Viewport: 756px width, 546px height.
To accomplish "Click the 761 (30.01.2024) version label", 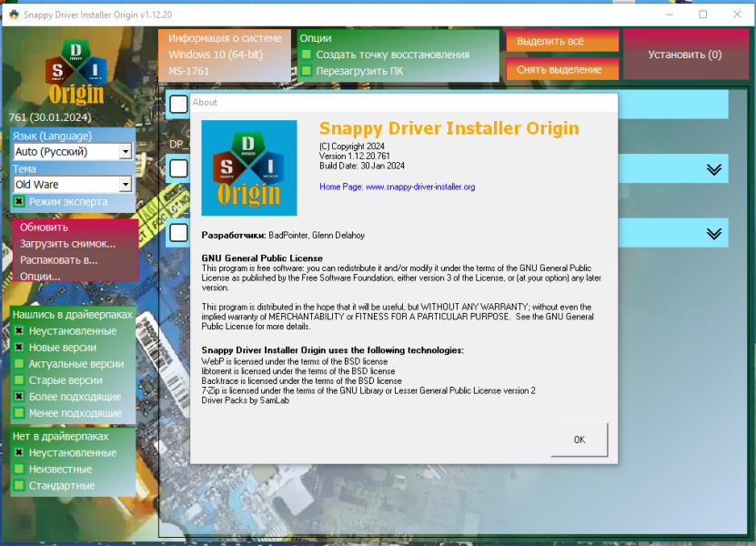I will click(50, 117).
